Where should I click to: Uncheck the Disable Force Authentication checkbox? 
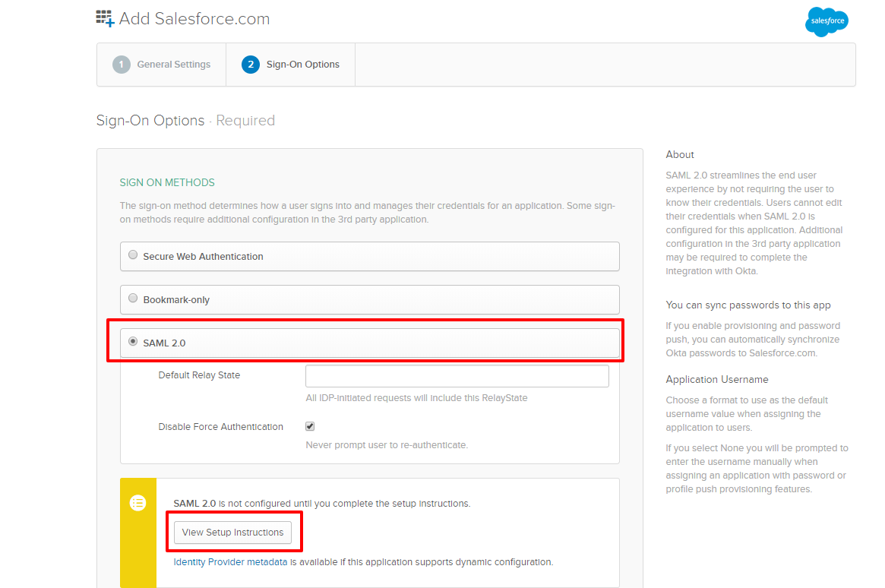[x=310, y=426]
